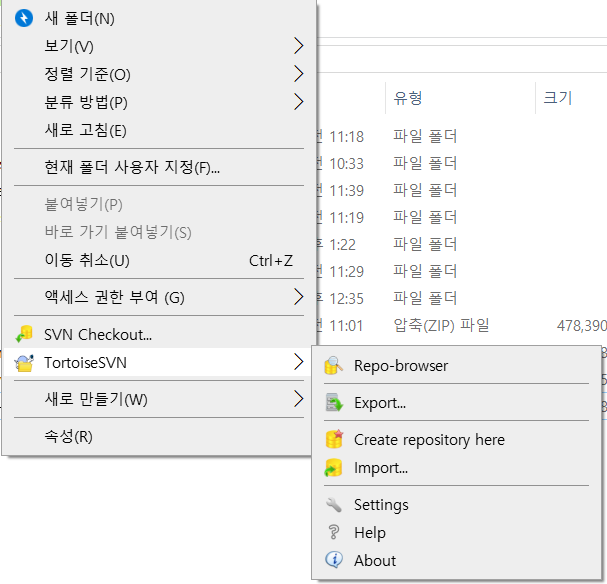Expand the 정렬 기준(O) submenu arrow
Viewport: 607px width, 584px height.
(298, 74)
